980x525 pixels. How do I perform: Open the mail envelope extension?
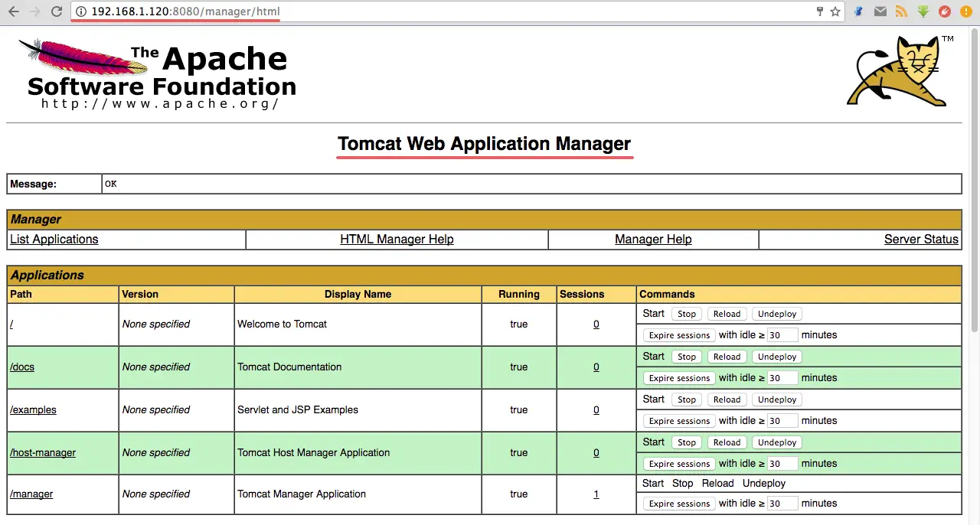[880, 11]
